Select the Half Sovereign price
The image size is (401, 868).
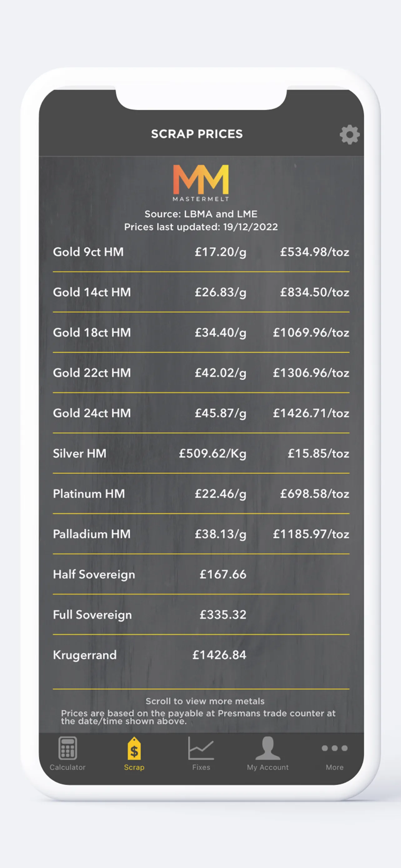[223, 575]
